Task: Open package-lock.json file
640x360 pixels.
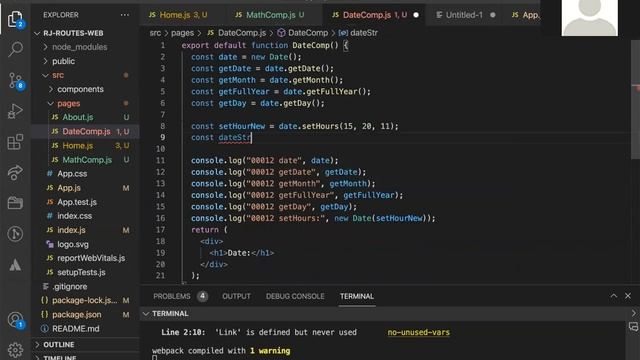Action: pyautogui.click(x=85, y=300)
